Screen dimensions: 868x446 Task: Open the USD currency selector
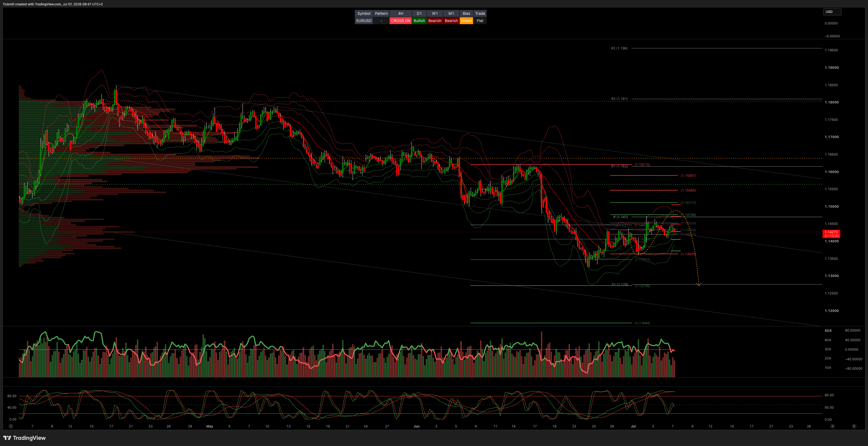tap(832, 12)
